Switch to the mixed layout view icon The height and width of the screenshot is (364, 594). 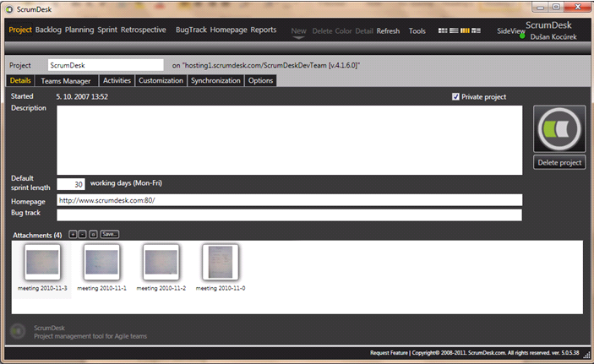pyautogui.click(x=476, y=30)
